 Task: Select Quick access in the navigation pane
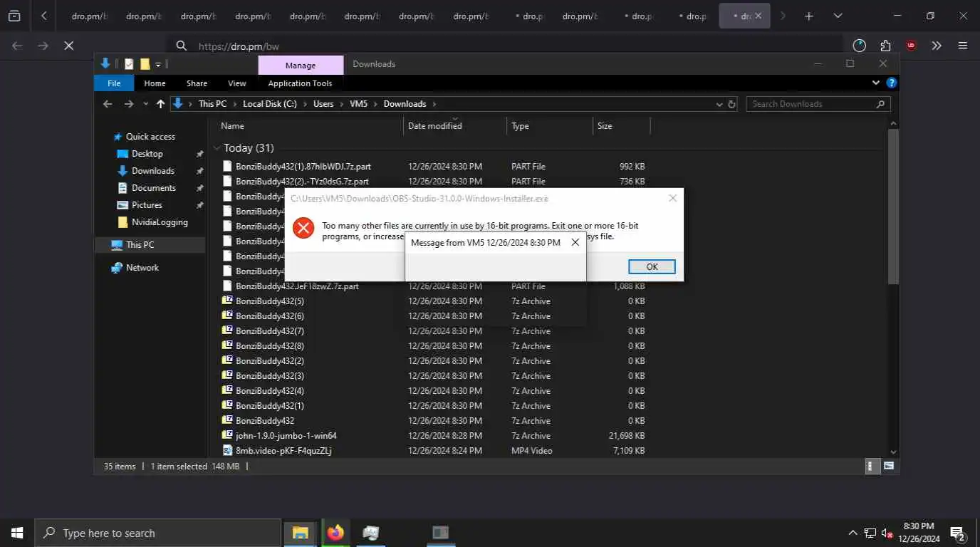tap(150, 137)
